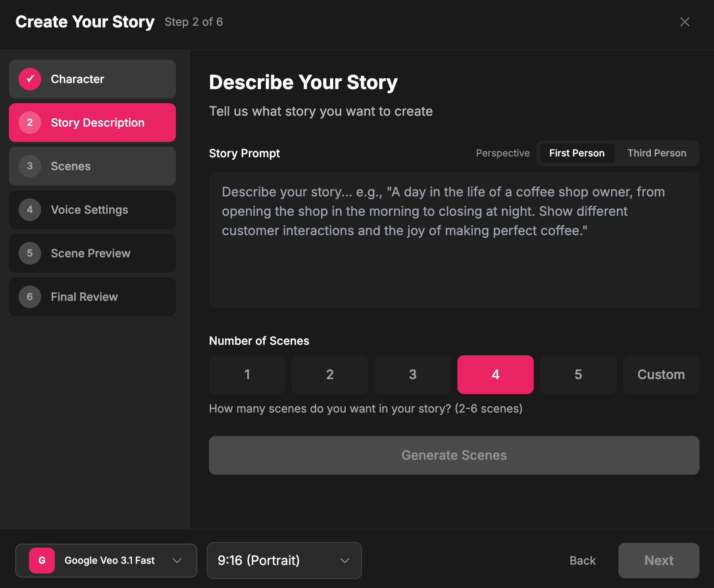Pick the Custom scene count option
This screenshot has width=714, height=588.
pyautogui.click(x=661, y=375)
